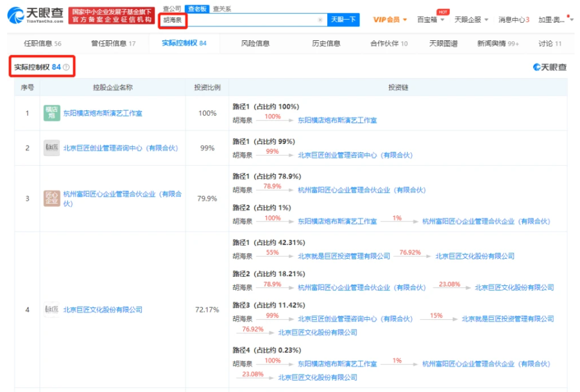Image resolution: width=580 pixels, height=392 pixels.
Task: Click 北京巨匠文化股份有限公司 under 路径1（占比约 42.31%）
Action: point(475,256)
